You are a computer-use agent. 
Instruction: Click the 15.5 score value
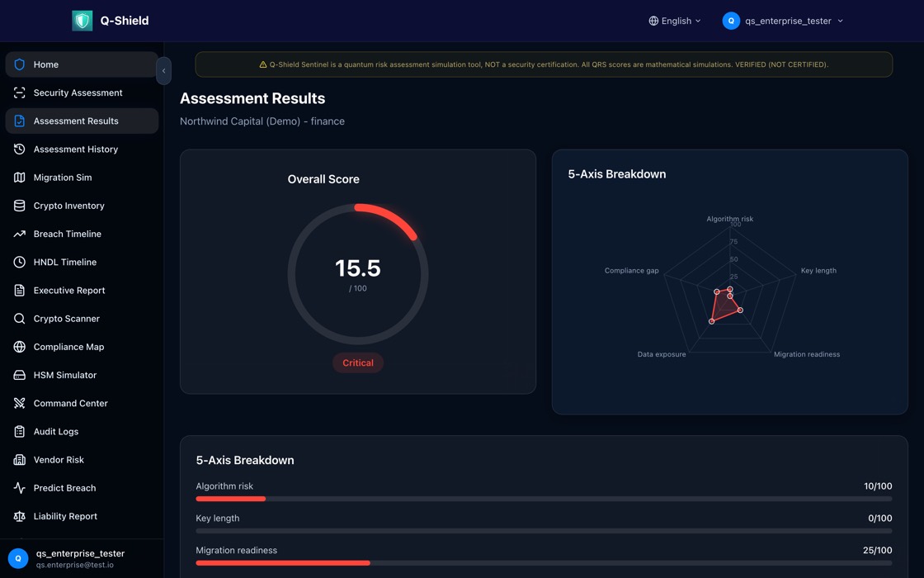pyautogui.click(x=358, y=268)
